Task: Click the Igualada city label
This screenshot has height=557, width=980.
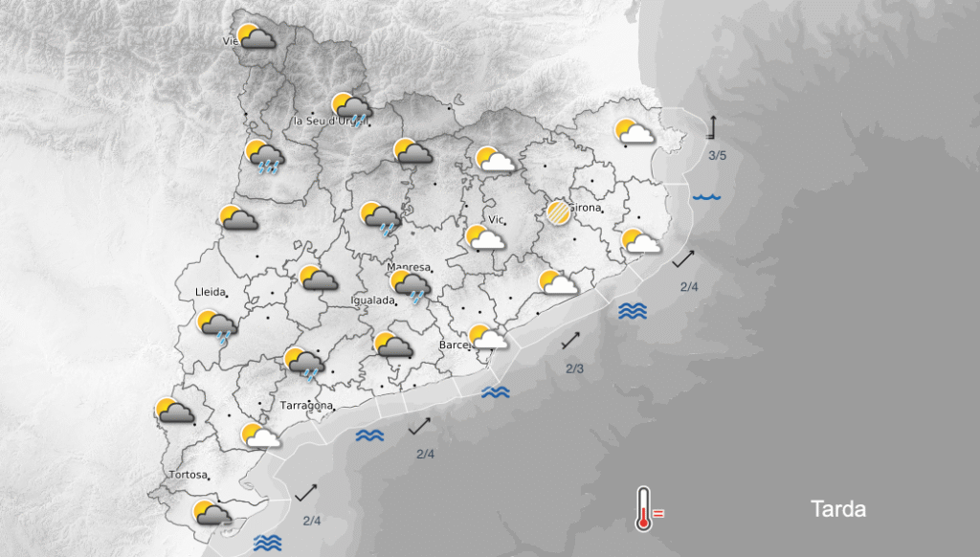Action: click(x=373, y=301)
